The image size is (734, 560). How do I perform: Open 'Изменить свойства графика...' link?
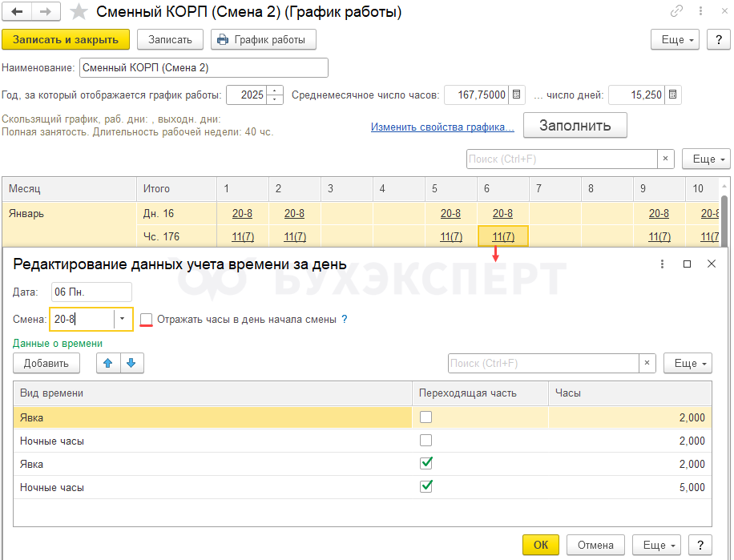coord(442,127)
